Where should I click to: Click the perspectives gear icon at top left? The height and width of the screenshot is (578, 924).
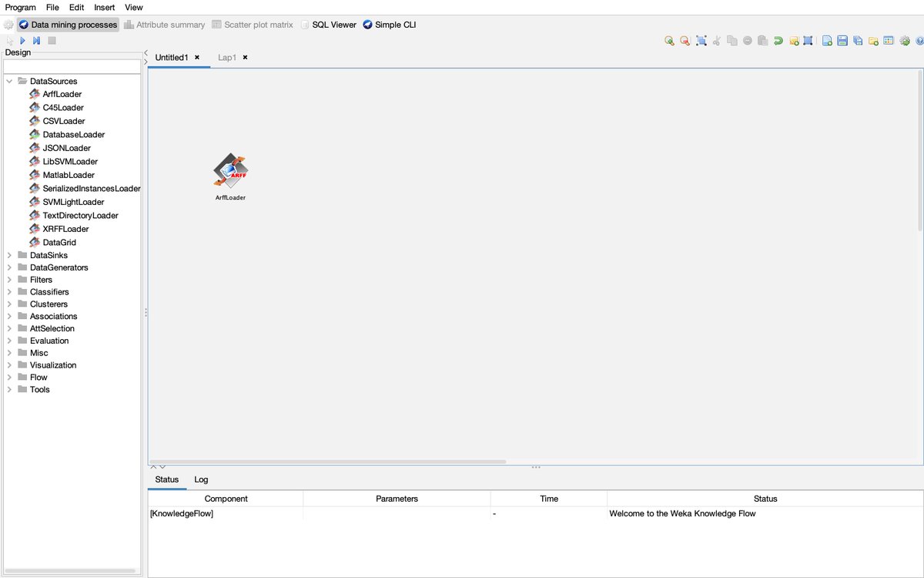8,25
